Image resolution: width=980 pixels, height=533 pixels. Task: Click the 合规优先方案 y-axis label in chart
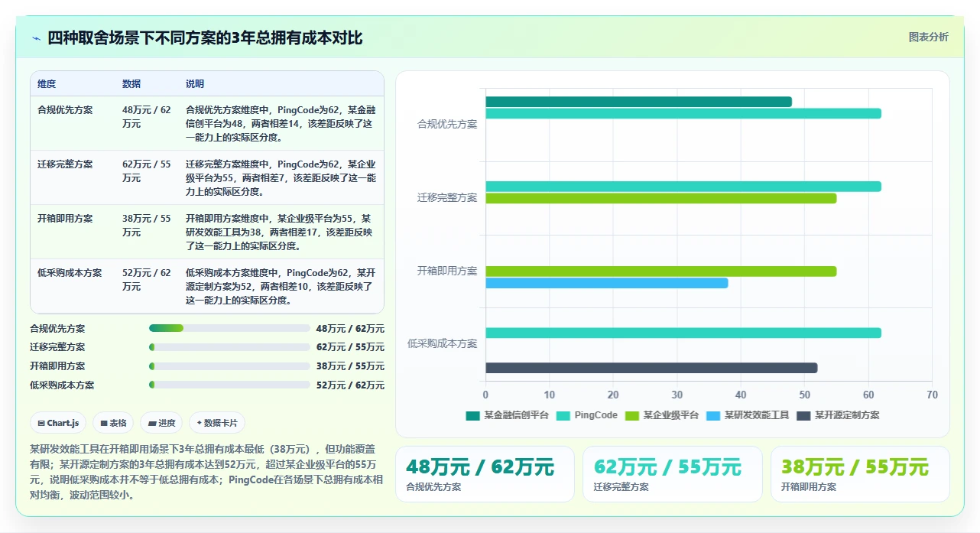[447, 124]
